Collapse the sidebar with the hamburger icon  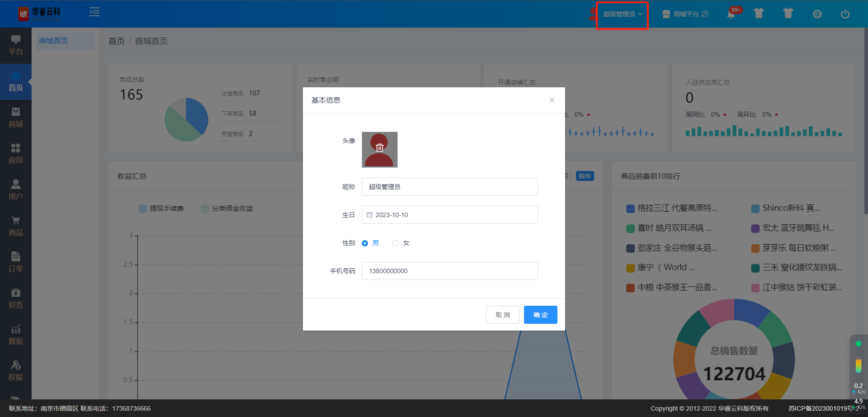click(x=94, y=12)
